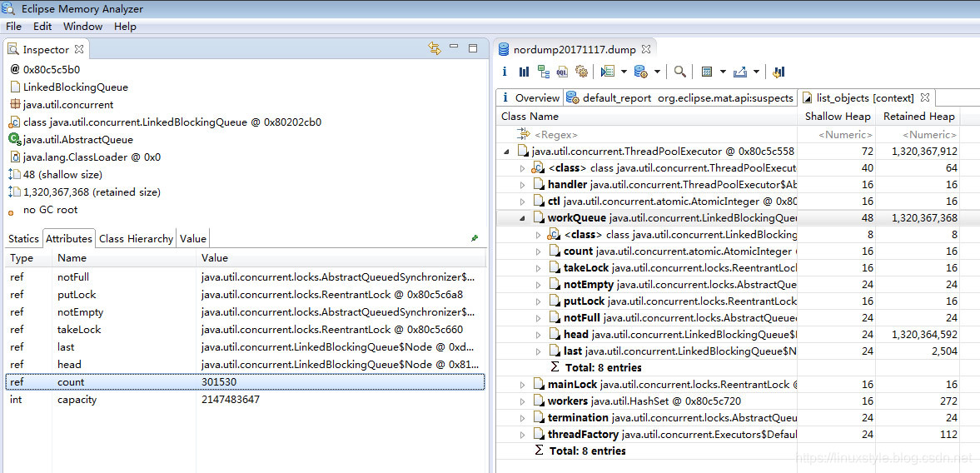Click the ThreadPoolExecutor object icon in tree
The height and width of the screenshot is (473, 980).
pyautogui.click(x=523, y=152)
